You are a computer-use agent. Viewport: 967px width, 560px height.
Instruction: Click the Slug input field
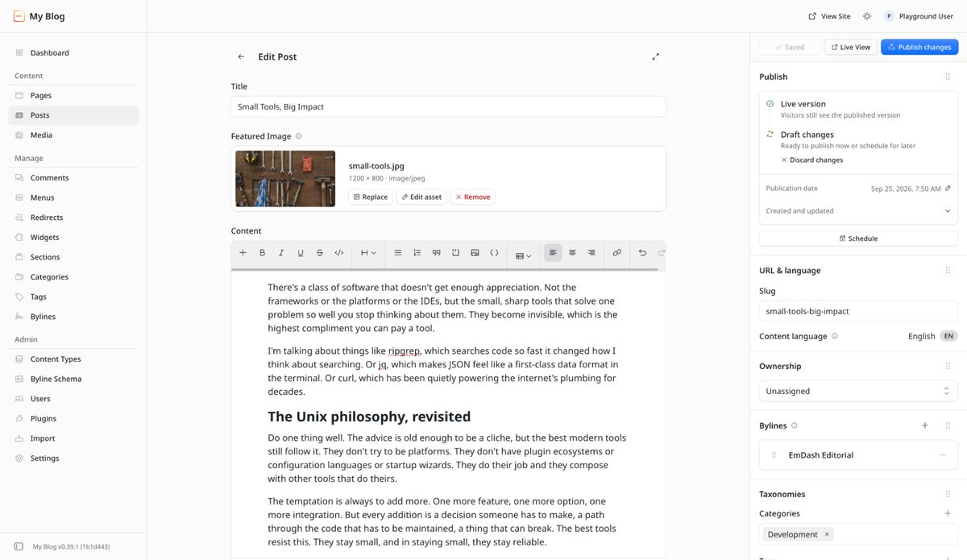(858, 311)
